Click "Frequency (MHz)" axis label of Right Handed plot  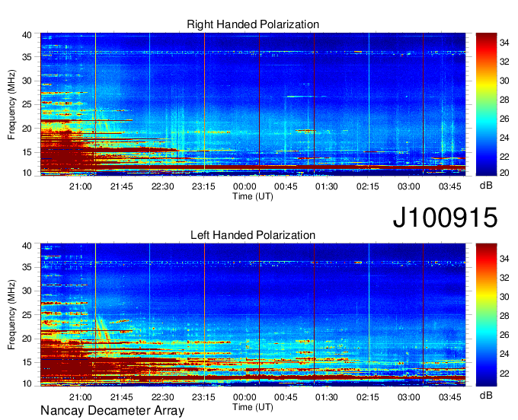click(11, 104)
